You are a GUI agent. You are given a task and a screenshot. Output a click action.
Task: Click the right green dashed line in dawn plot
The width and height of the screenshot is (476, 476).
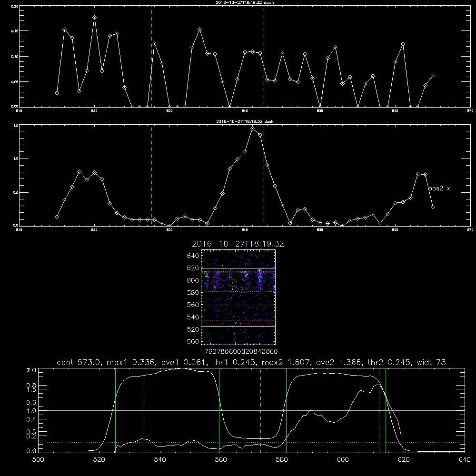click(x=263, y=57)
